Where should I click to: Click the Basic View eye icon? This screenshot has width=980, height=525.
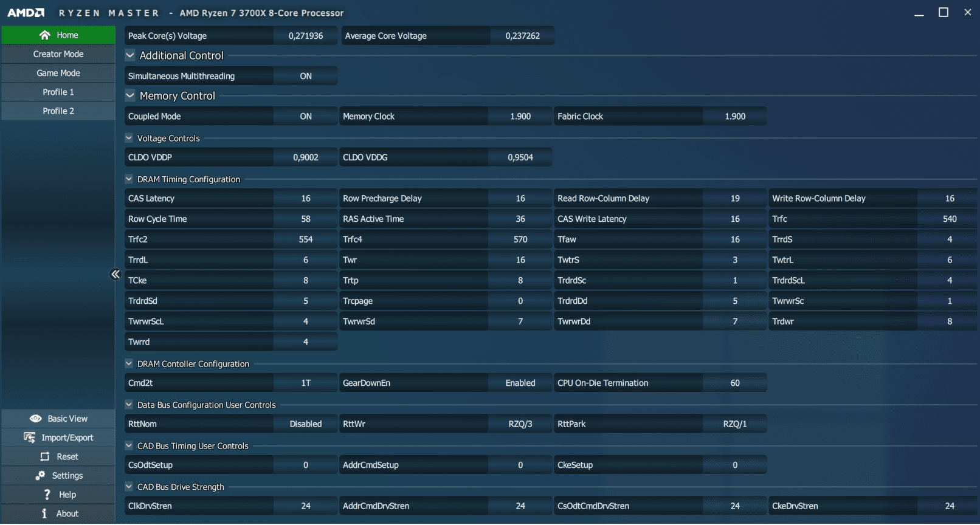click(x=36, y=419)
